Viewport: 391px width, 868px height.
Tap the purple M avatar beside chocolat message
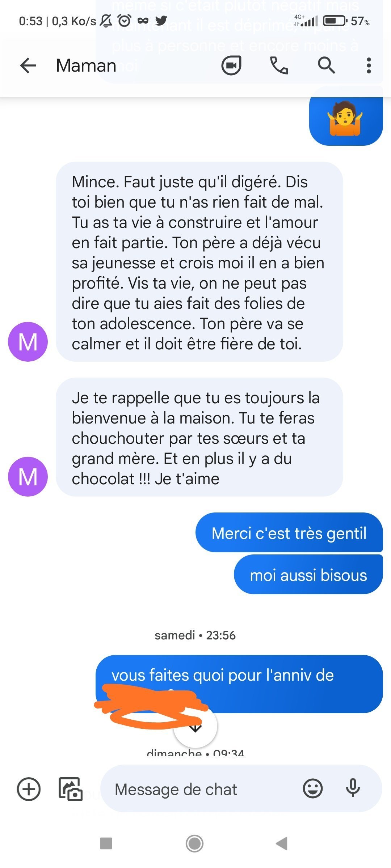(x=28, y=476)
